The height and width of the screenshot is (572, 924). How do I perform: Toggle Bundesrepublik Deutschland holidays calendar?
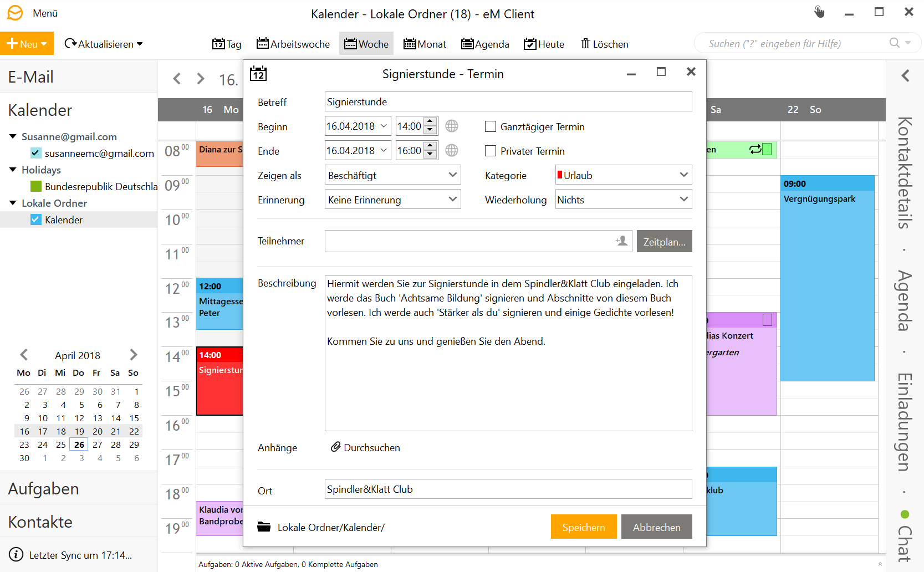tap(36, 186)
